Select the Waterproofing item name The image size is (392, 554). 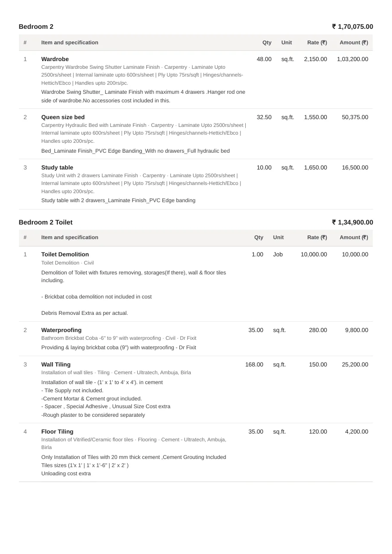tap(62, 330)
